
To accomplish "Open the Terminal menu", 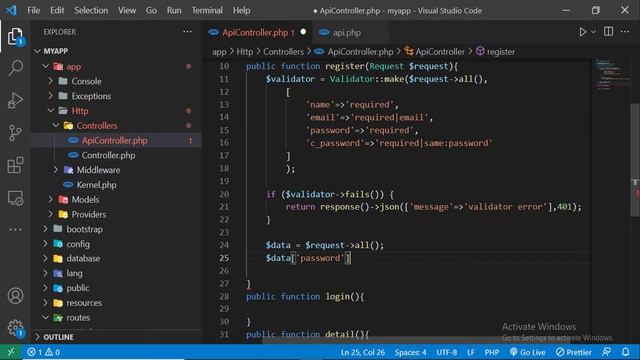I will click(207, 10).
